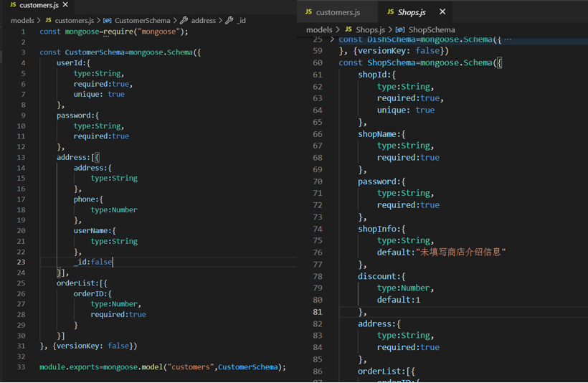Click wrench icon before _id breadcrumb

coord(229,20)
